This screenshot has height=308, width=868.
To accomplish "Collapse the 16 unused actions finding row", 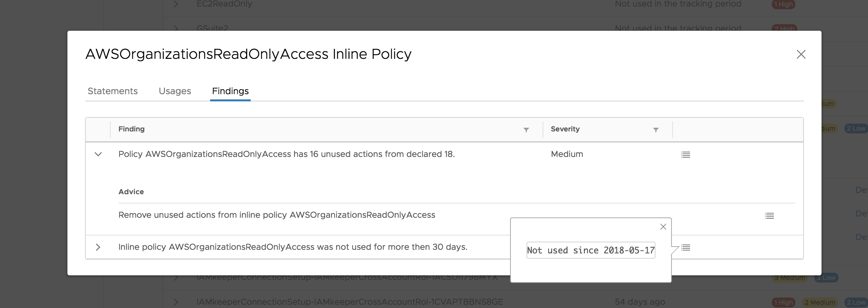I will 98,154.
